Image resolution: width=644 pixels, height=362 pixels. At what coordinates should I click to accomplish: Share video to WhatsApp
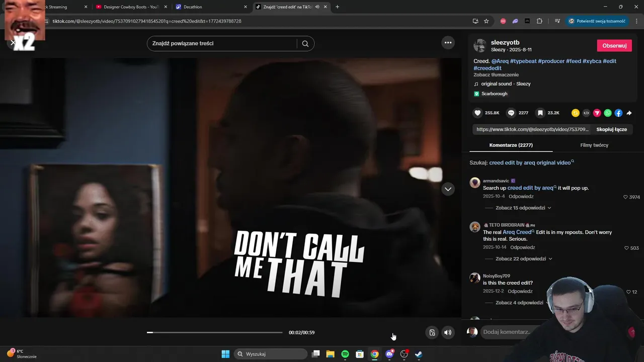click(608, 113)
